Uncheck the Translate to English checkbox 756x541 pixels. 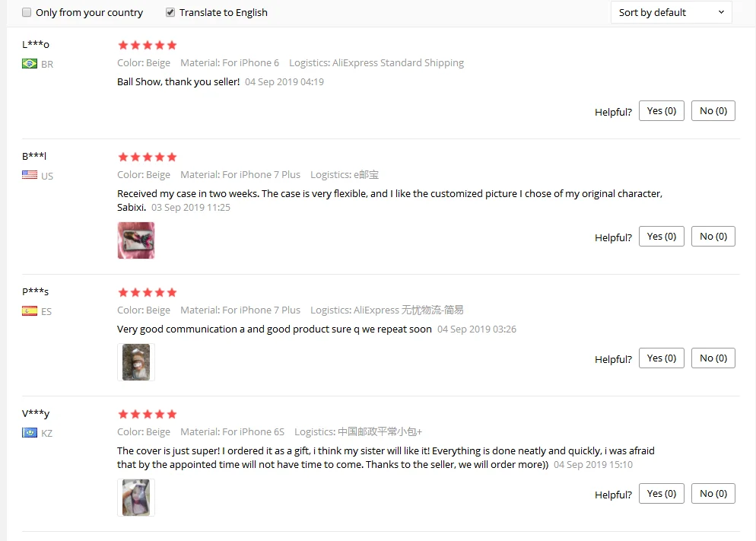point(170,12)
